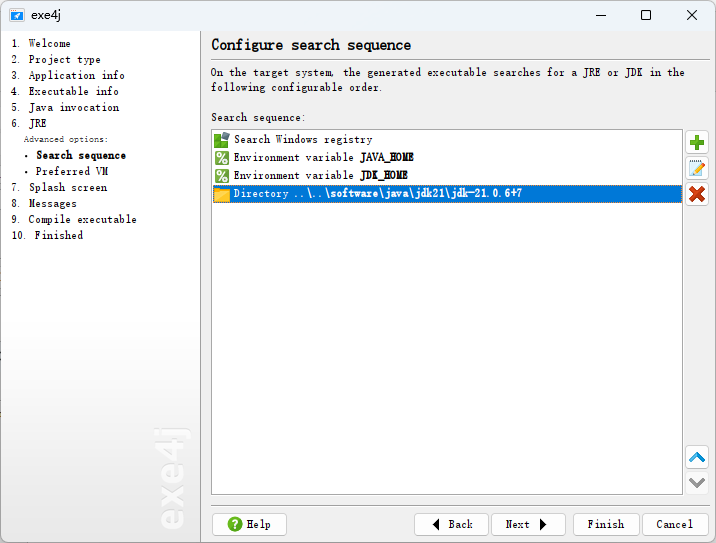The image size is (716, 543).
Task: Open step 8 Messages
Action: tap(44, 203)
